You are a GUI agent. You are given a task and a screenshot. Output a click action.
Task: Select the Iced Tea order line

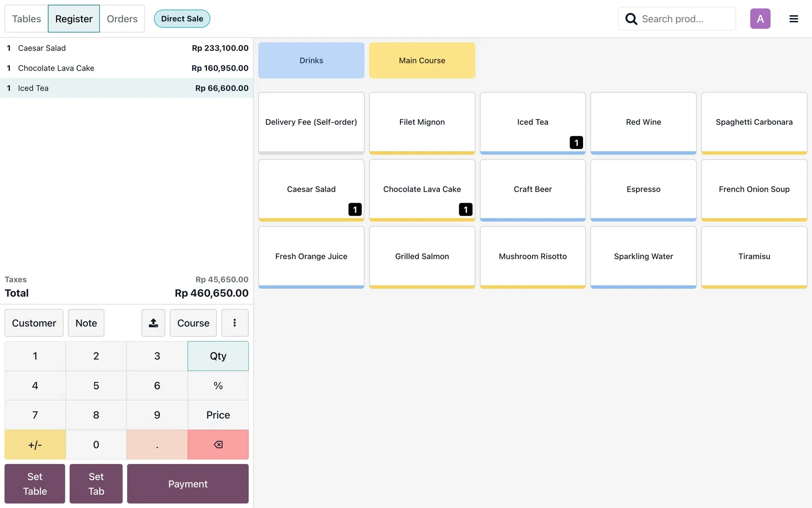tap(127, 88)
